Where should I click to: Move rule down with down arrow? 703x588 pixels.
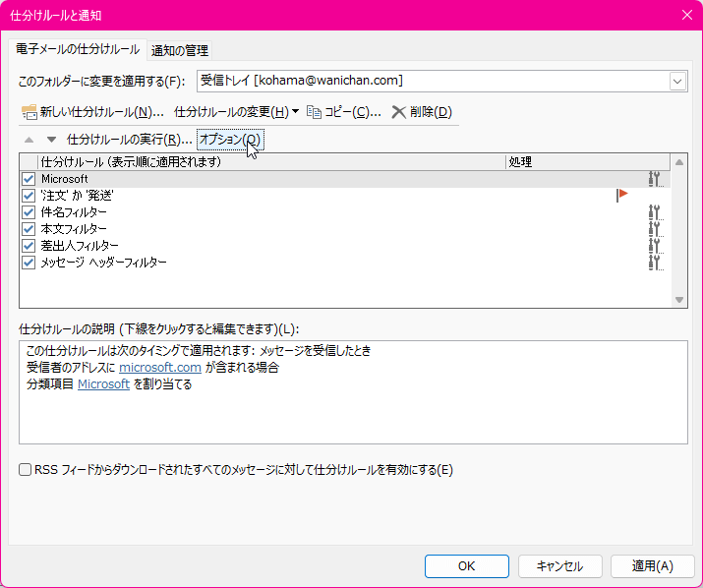(51, 140)
